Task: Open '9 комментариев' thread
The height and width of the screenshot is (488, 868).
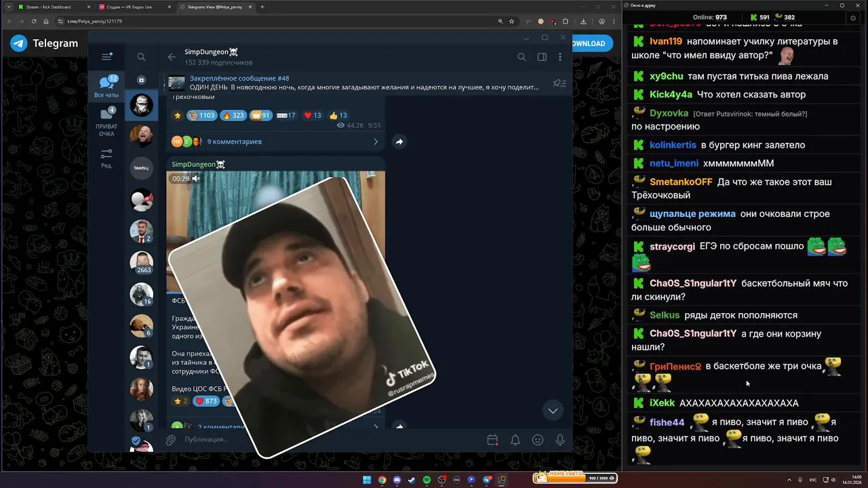Action: click(x=235, y=142)
